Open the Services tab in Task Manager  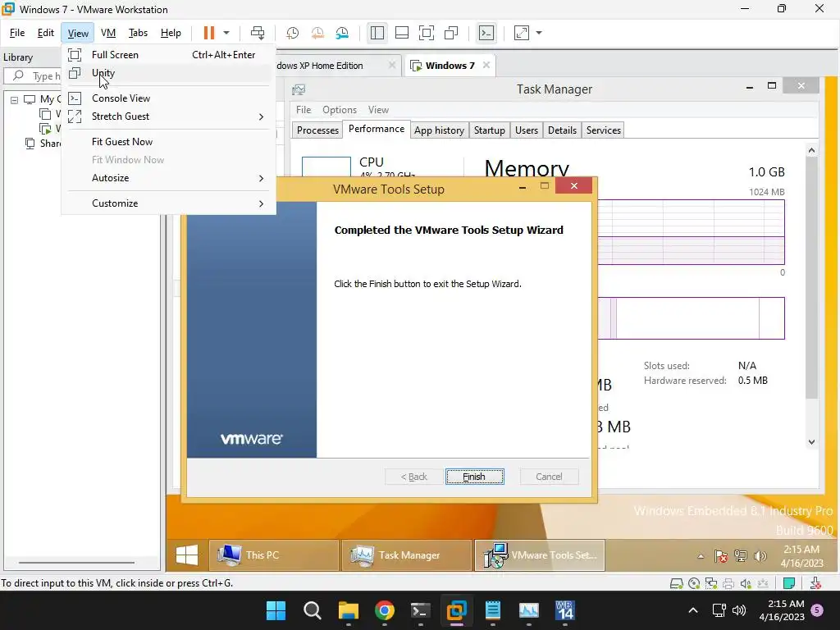tap(604, 130)
